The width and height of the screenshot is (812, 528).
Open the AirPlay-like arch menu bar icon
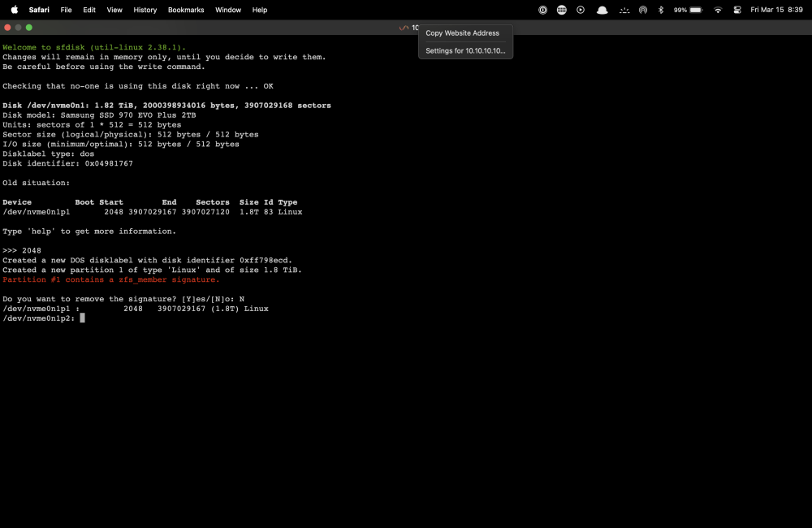[642, 10]
